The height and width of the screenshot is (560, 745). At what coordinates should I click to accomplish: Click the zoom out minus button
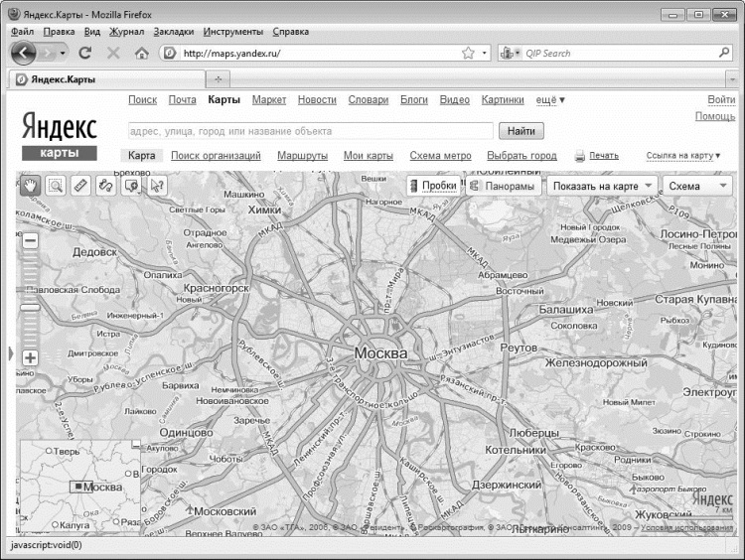[x=30, y=240]
